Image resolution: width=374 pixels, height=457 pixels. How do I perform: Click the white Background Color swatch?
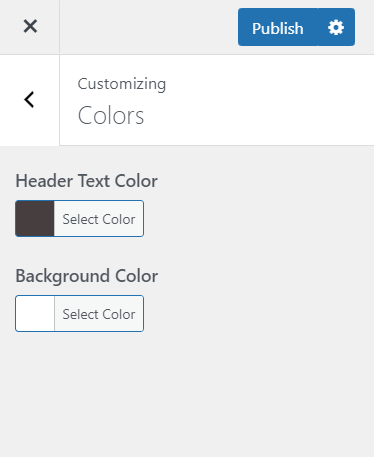[x=35, y=313]
